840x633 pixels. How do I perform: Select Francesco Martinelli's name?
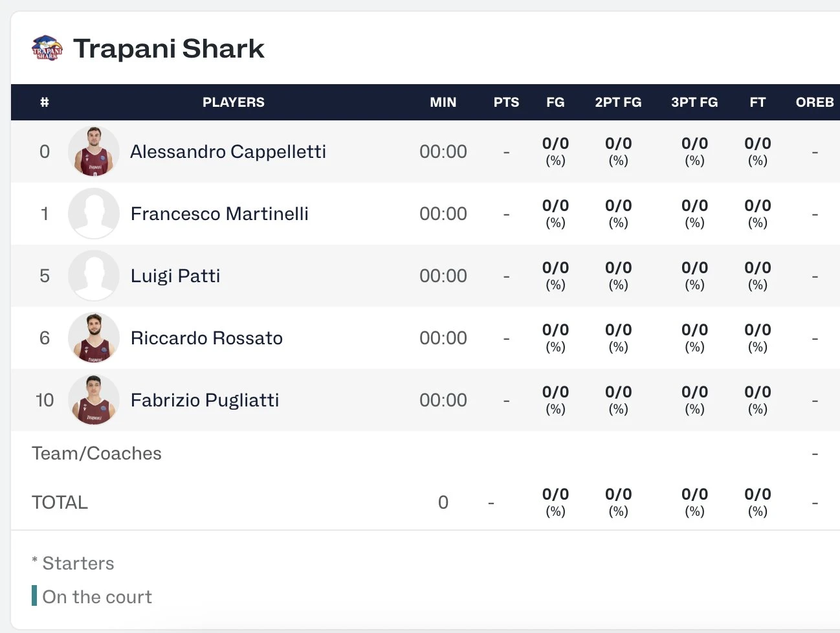219,214
